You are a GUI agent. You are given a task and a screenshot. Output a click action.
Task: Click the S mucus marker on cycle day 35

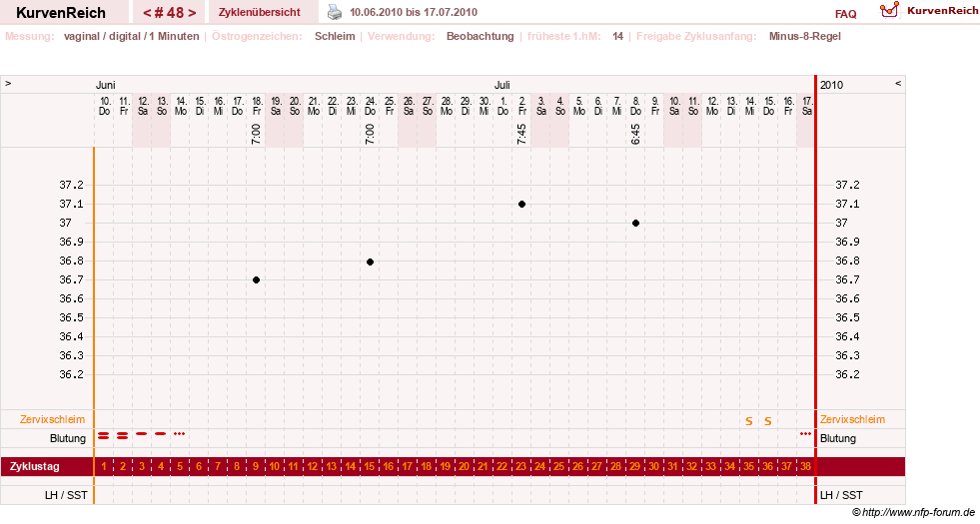[749, 421]
